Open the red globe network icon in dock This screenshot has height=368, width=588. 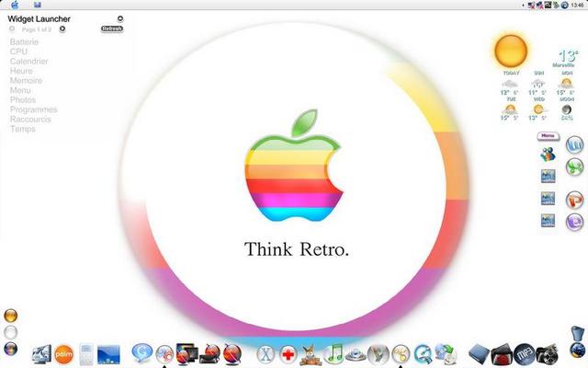(x=232, y=354)
